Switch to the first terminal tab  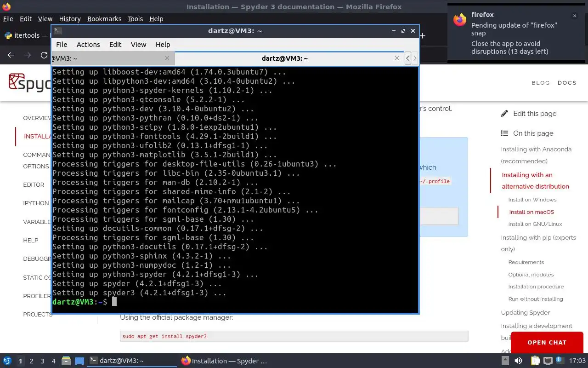click(113, 58)
